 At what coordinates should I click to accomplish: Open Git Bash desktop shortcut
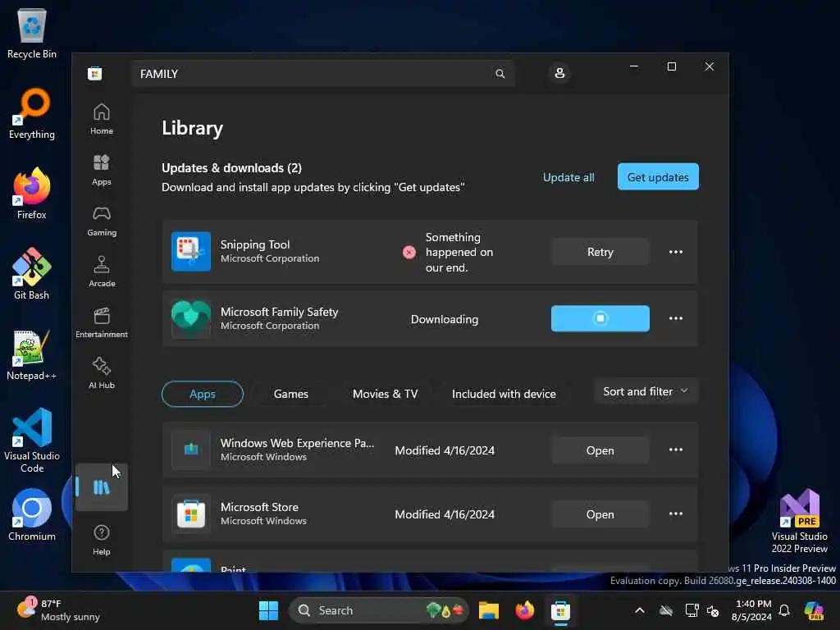(32, 274)
